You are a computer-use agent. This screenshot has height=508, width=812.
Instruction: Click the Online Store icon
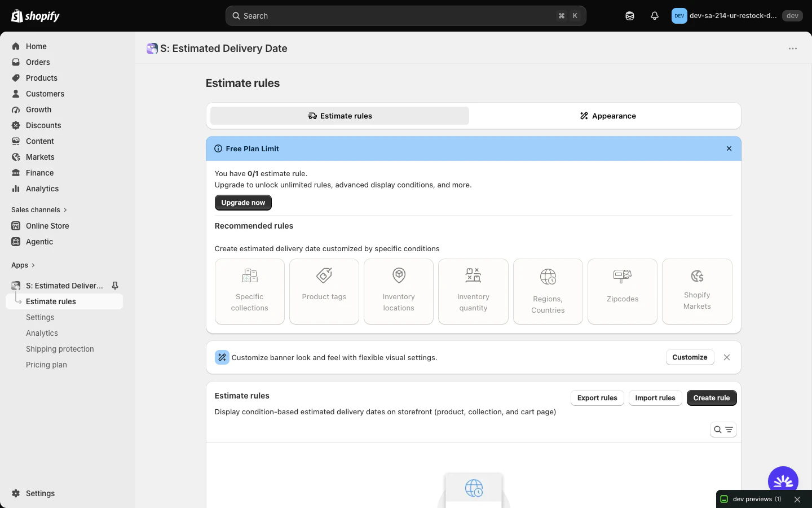click(16, 226)
